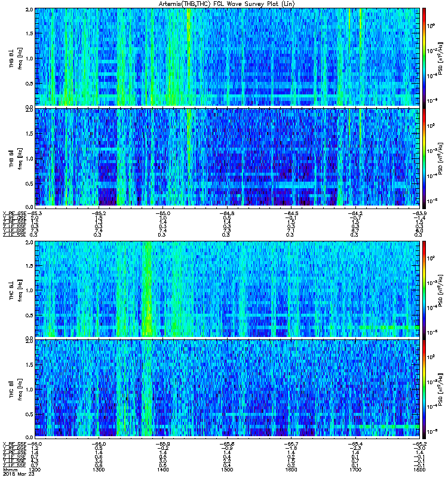Click the '1800' time label
Viewport: 448px width, 478px height.
click(x=419, y=470)
